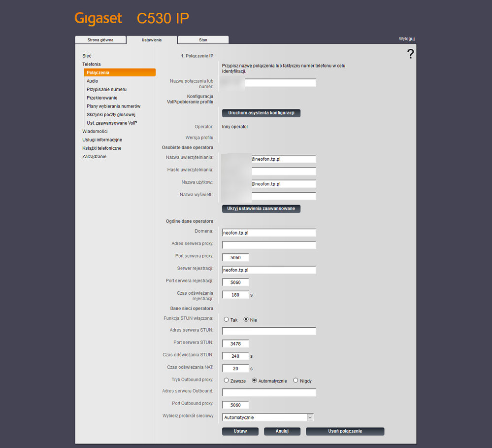Click the Domena input field
Image resolution: width=492 pixels, height=448 pixels.
pyautogui.click(x=268, y=233)
